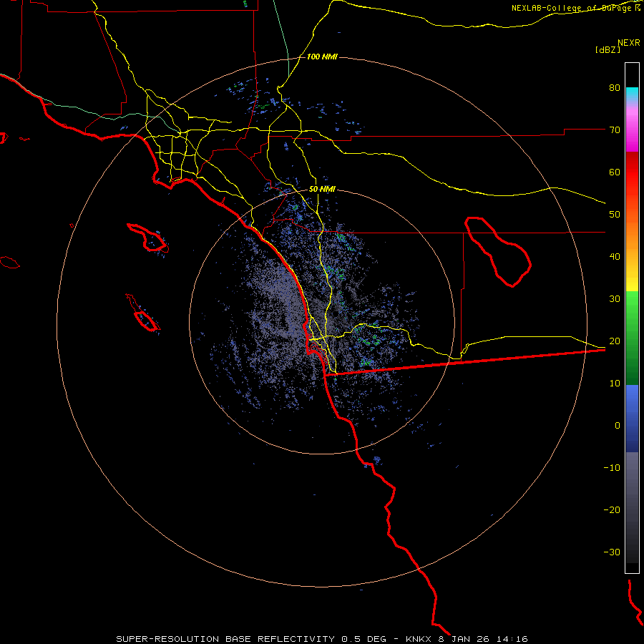Screen dimensions: 644x644
Task: Click the -10 value on dBZ scale
Action: (612, 468)
